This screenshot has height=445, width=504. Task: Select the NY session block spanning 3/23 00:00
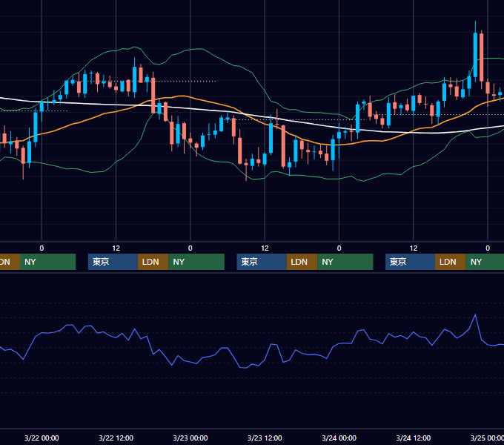click(x=196, y=262)
